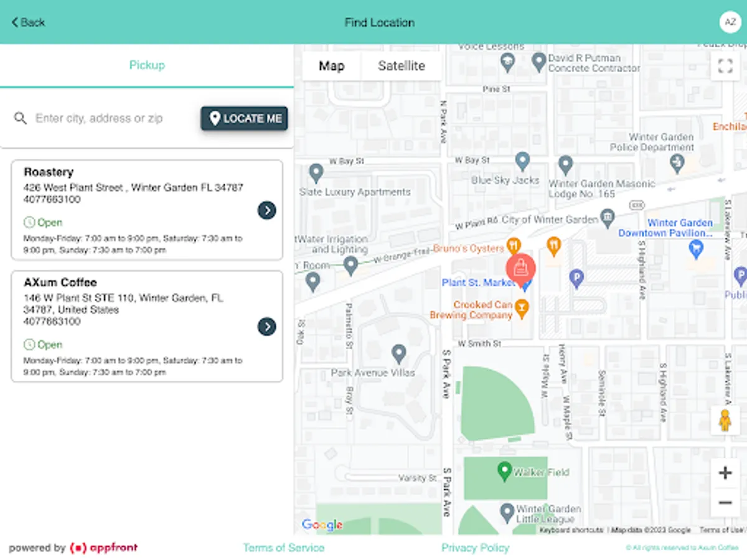Click the Find Location title
Image resolution: width=747 pixels, height=560 pixels.
[380, 22]
